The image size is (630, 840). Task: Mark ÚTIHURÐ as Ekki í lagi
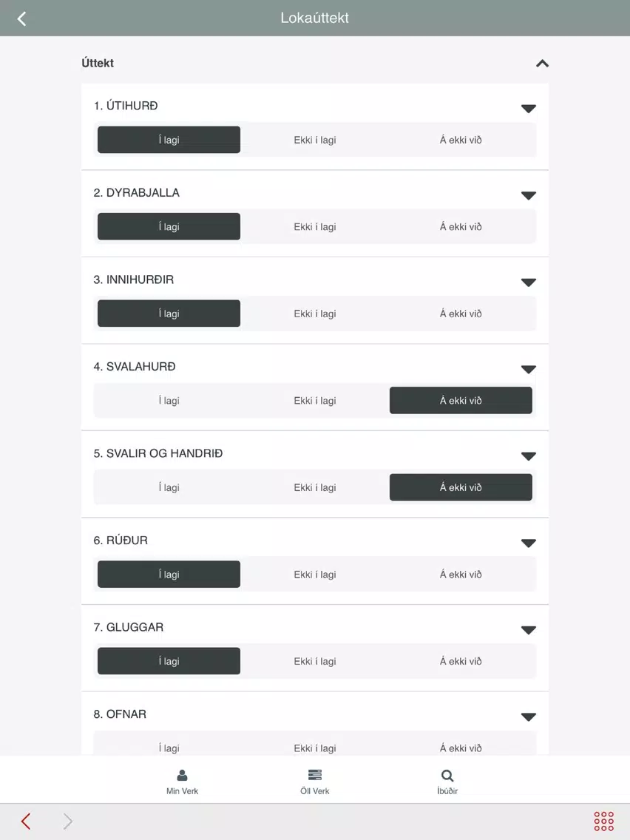pos(315,140)
